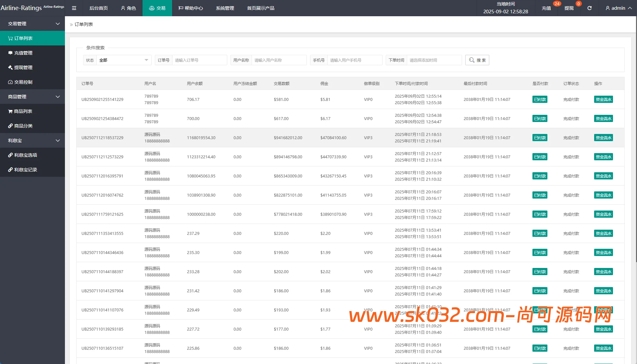Switch to the 帮助中心 top menu
The image size is (637, 364).
coord(191,8)
